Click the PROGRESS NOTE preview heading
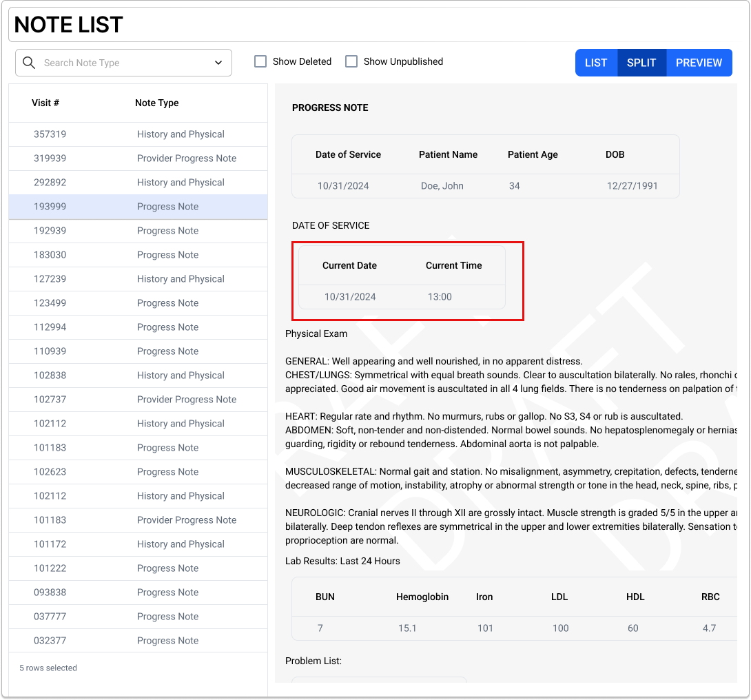The image size is (751, 700). 330,107
